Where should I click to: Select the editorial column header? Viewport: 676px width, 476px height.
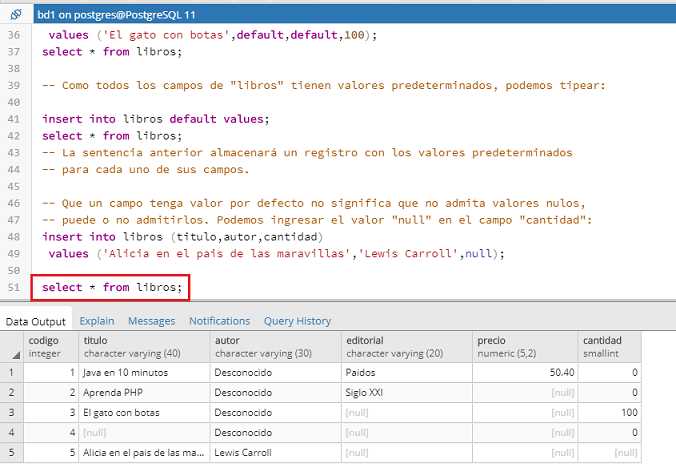pos(407,347)
